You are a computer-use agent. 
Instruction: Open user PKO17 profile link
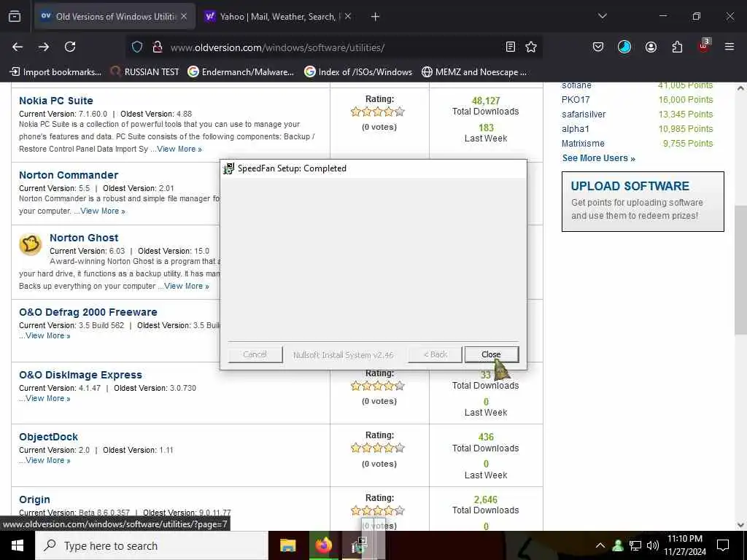[576, 99]
